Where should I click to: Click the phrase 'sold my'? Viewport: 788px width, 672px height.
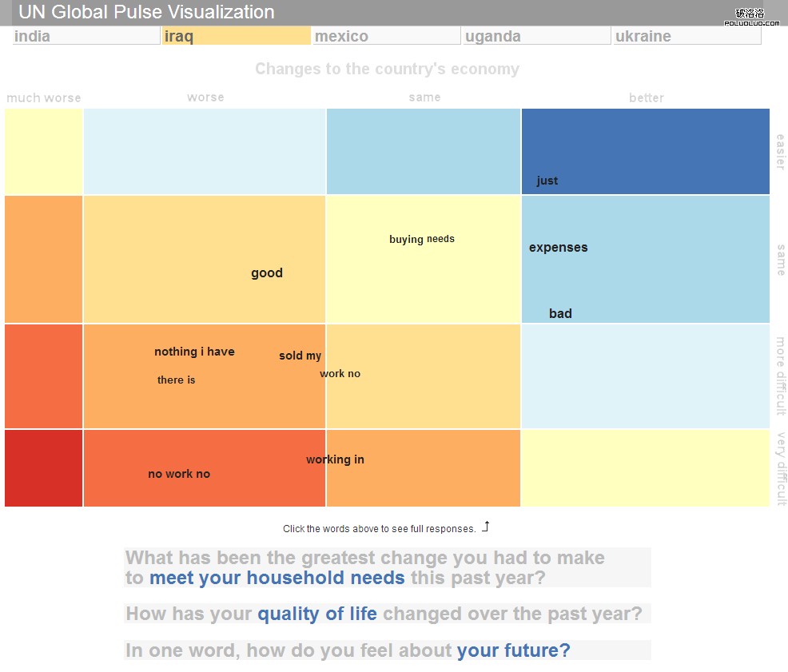point(300,356)
